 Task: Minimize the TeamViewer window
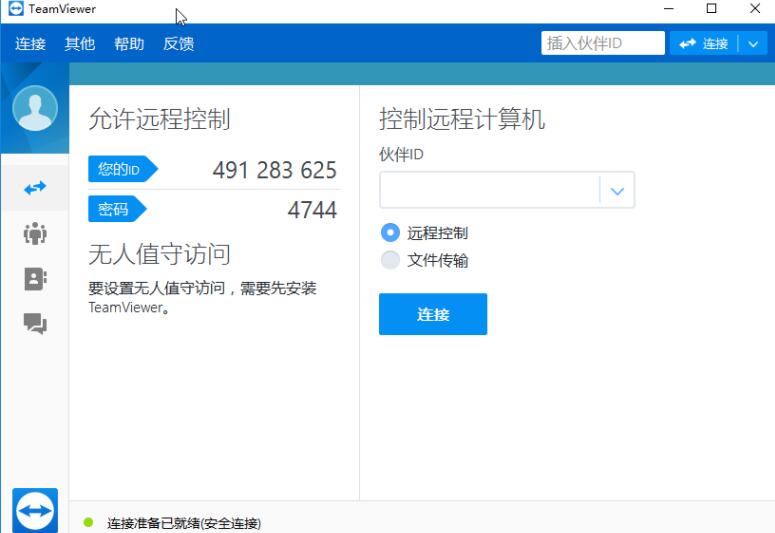(x=669, y=8)
